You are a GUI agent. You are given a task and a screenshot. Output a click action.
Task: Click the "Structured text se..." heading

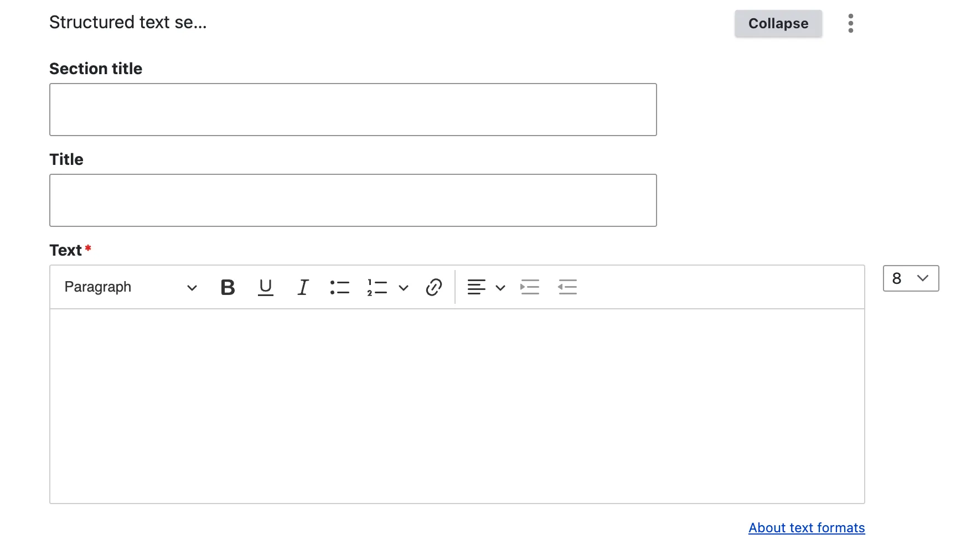pos(128,22)
